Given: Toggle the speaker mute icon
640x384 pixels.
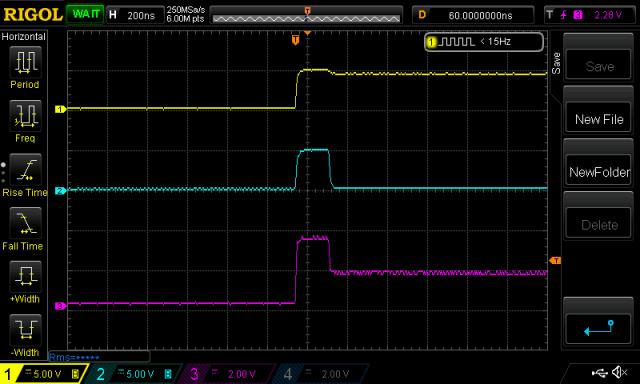Looking at the screenshot, I should [620, 372].
